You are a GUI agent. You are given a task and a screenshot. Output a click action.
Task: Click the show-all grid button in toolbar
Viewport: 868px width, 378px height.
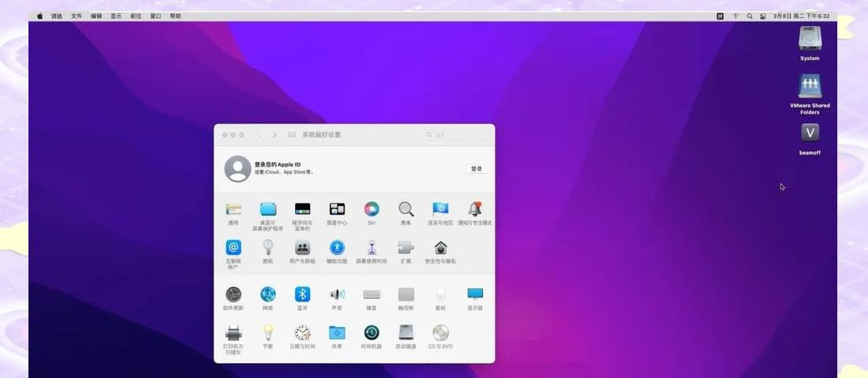click(x=292, y=135)
